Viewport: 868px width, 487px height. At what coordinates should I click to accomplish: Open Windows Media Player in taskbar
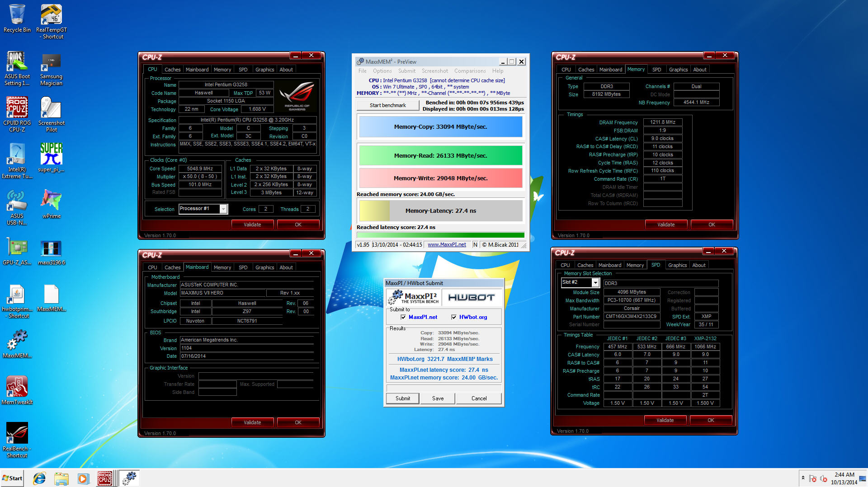point(83,478)
